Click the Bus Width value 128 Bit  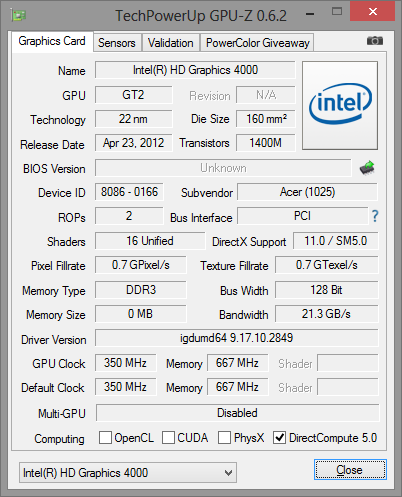[x=327, y=290]
